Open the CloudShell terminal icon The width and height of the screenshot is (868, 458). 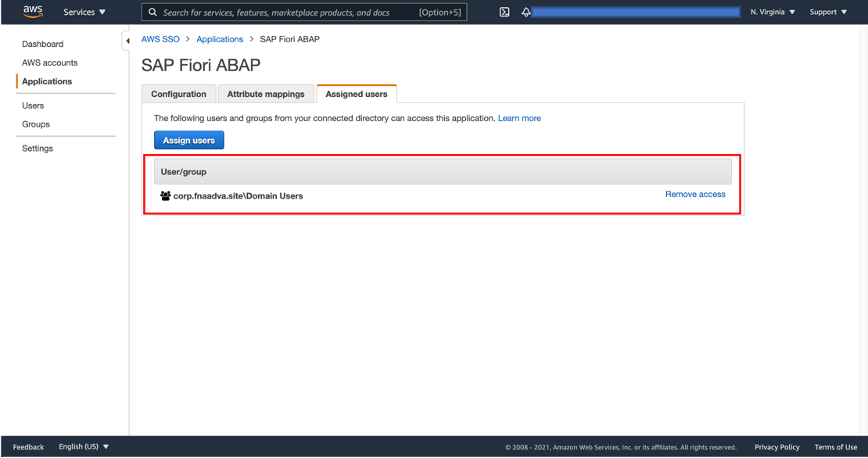pyautogui.click(x=504, y=12)
